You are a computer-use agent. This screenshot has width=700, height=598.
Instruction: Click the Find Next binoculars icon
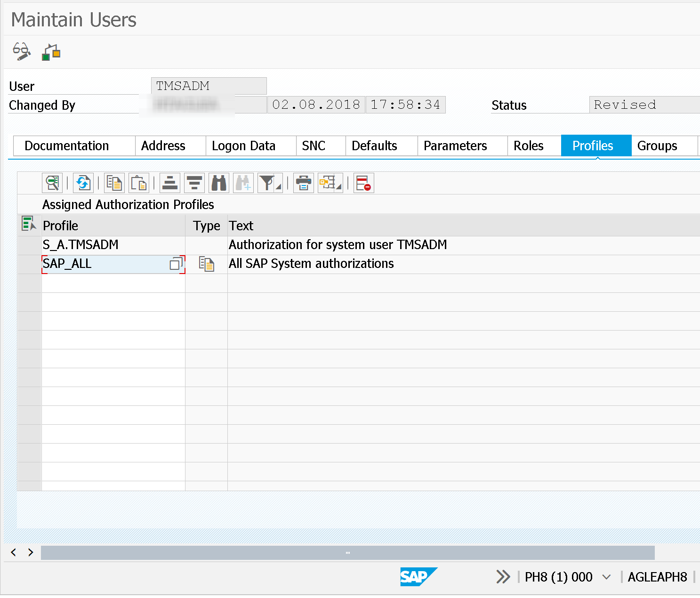click(x=243, y=183)
